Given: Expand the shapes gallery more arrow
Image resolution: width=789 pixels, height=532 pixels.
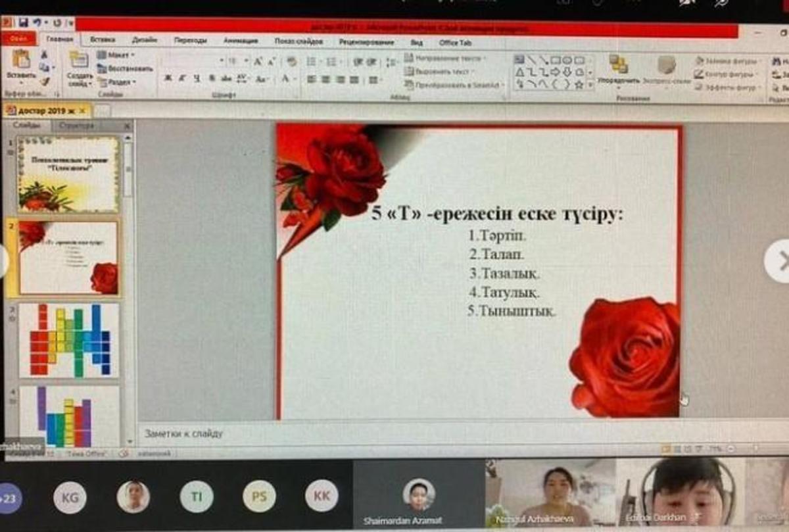Looking at the screenshot, I should [x=590, y=84].
